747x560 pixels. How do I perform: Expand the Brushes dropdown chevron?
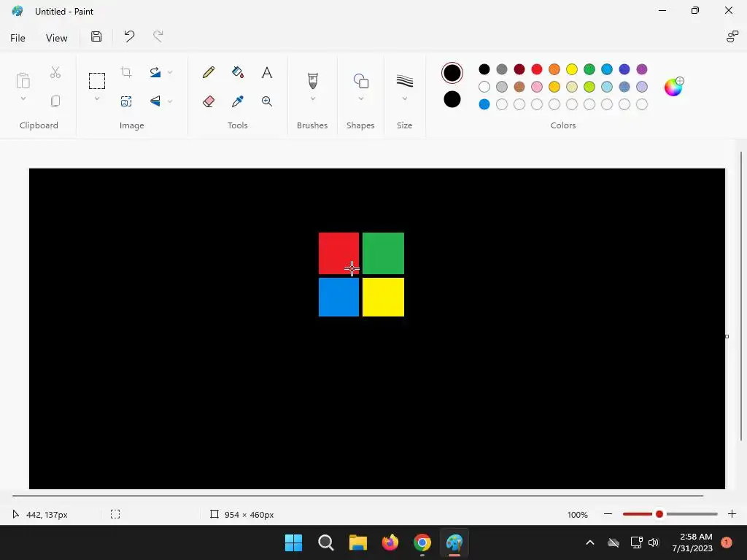(312, 98)
